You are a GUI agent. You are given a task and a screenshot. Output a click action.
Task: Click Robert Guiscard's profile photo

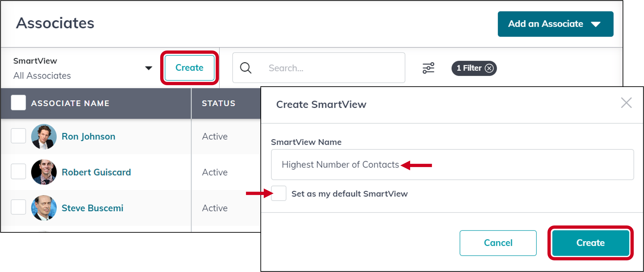45,172
